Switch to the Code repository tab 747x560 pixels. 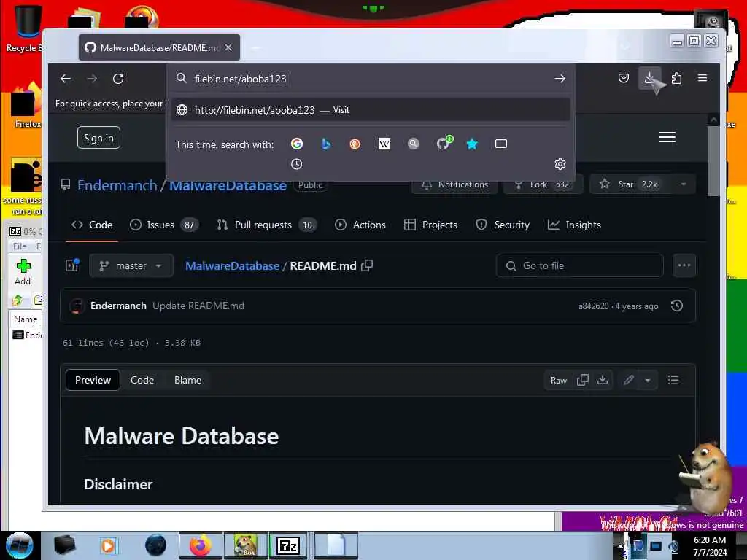coord(92,225)
